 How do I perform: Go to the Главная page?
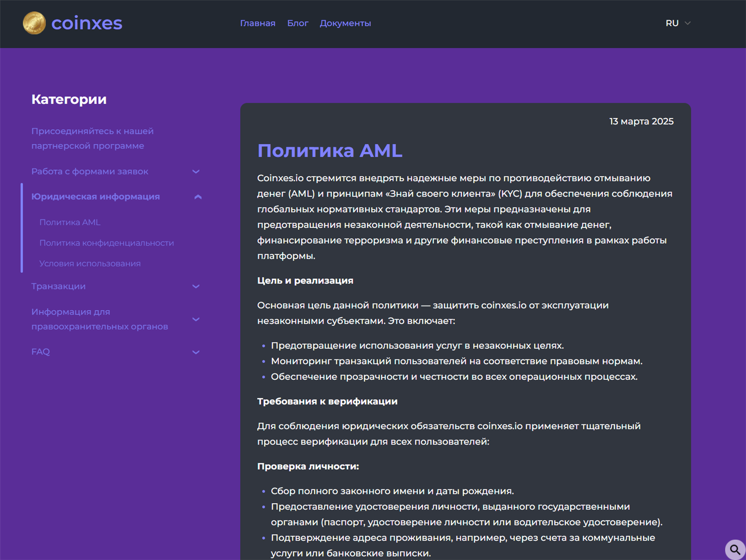coord(257,23)
